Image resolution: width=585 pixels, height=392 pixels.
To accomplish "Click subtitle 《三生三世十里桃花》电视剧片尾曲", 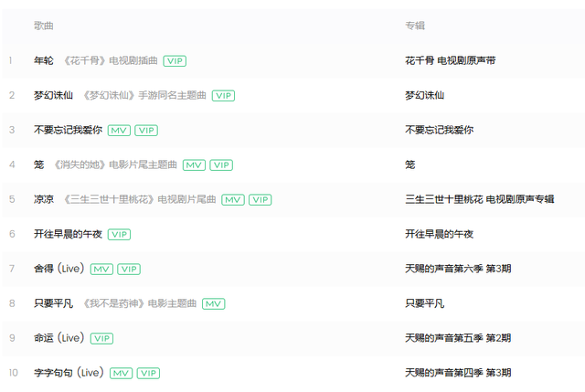I will [139, 199].
